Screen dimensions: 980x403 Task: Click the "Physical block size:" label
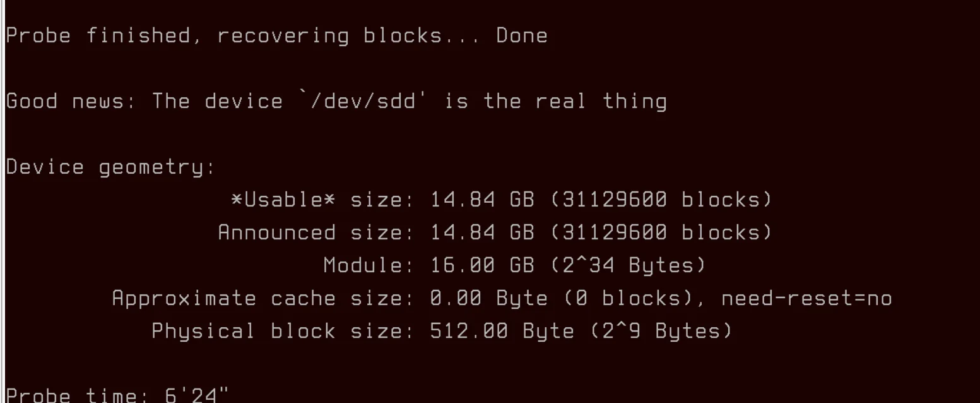point(282,332)
